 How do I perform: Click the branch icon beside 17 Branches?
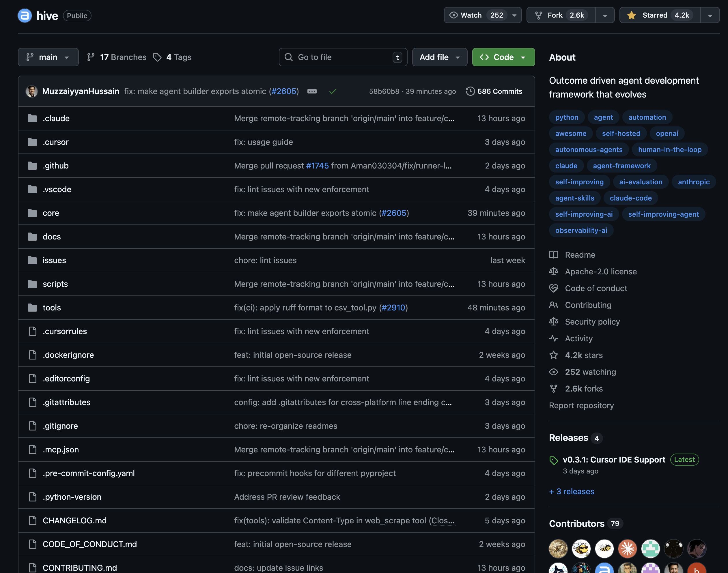tap(91, 57)
